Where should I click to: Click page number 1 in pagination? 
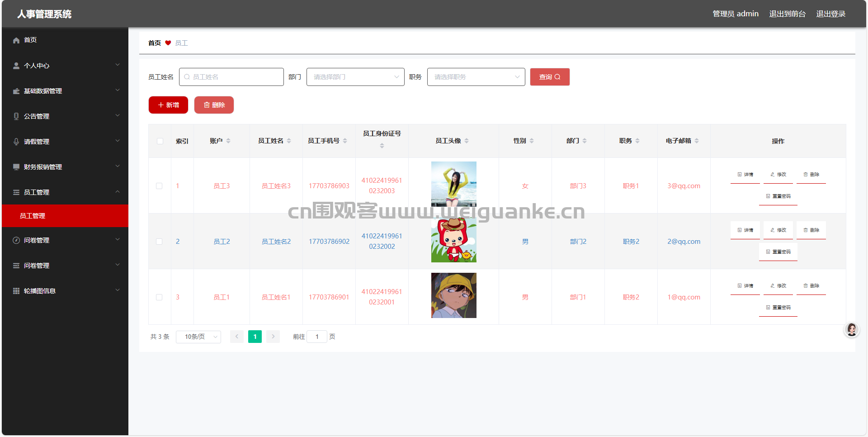coord(255,337)
